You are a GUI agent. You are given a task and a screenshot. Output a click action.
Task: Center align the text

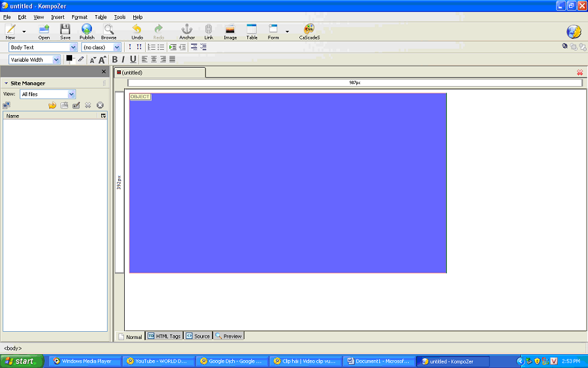point(154,59)
